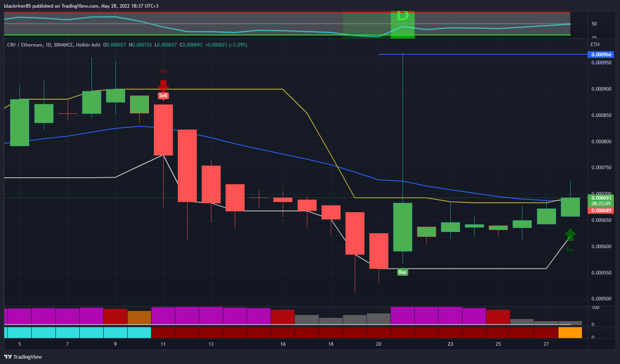Click date label 25 on the time axis

[498, 344]
